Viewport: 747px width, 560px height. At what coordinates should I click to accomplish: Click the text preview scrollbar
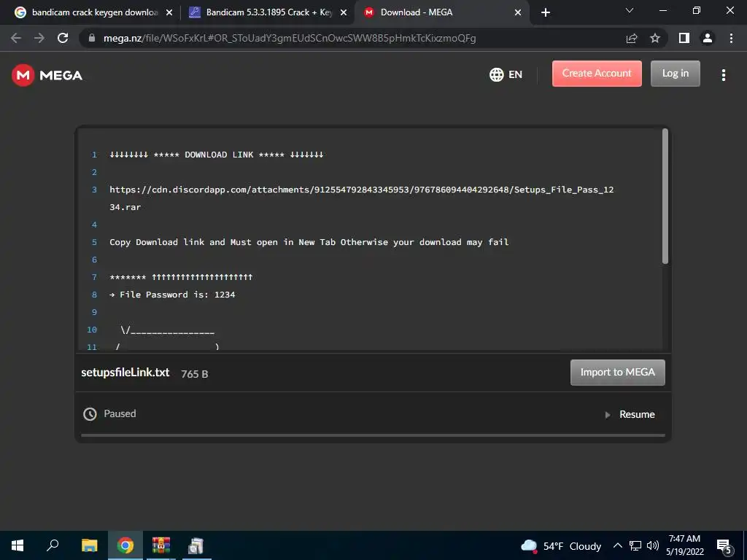[x=665, y=196]
